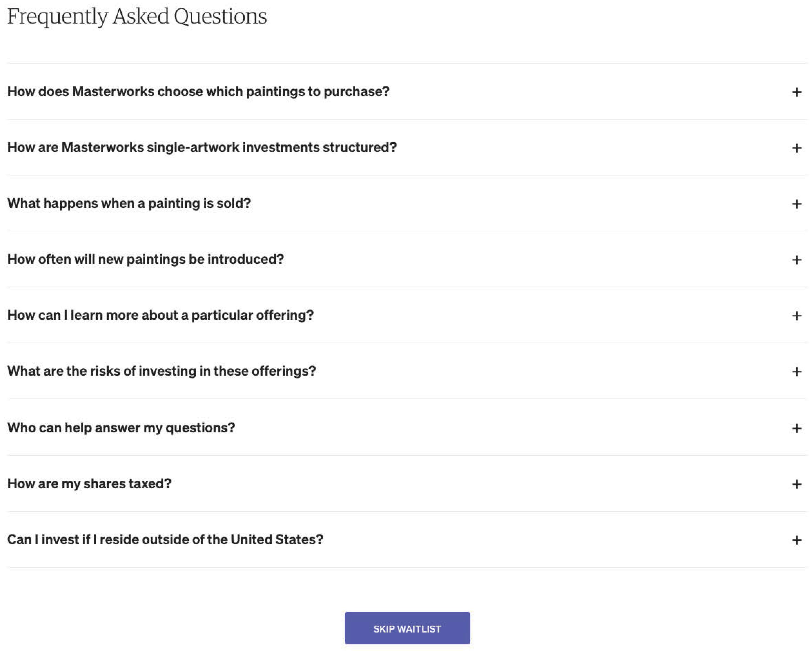Expand 'Who can help answer my questions?'
The width and height of the screenshot is (812, 651).
[121, 428]
